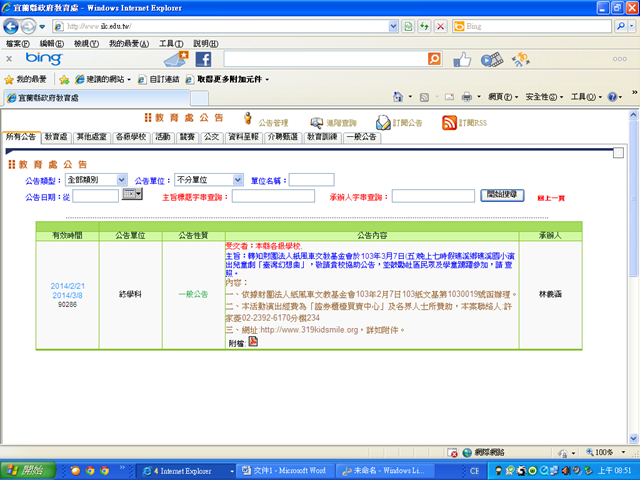The image size is (640, 480).
Task: Open the 檢視 menu
Action: (x=86, y=43)
